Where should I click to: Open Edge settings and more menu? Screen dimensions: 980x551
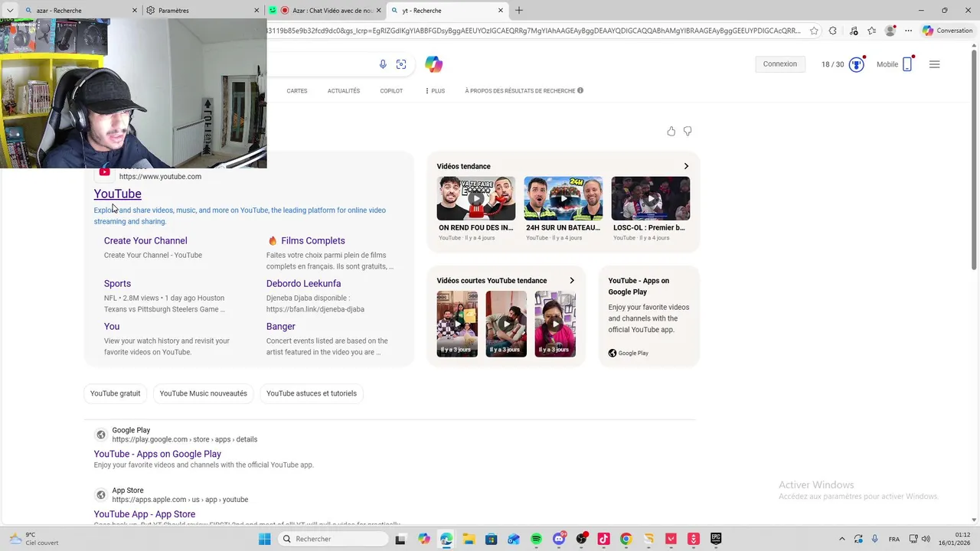click(908, 31)
